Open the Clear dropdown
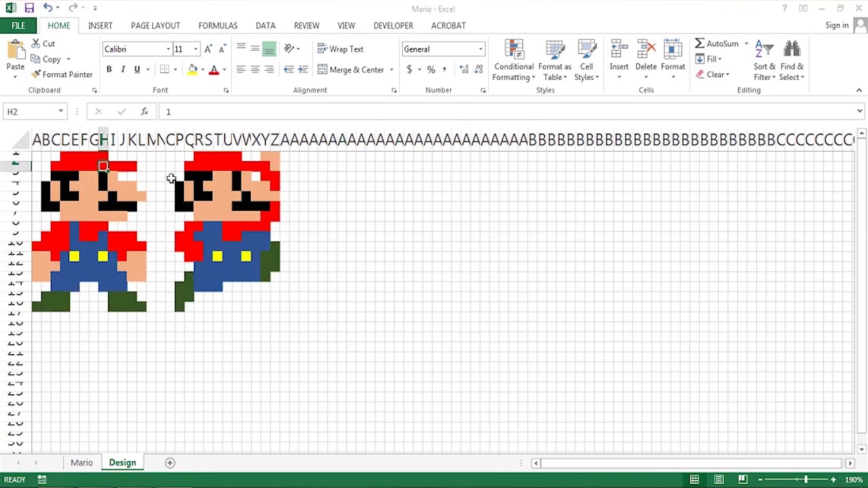This screenshot has height=488, width=868. coord(712,75)
